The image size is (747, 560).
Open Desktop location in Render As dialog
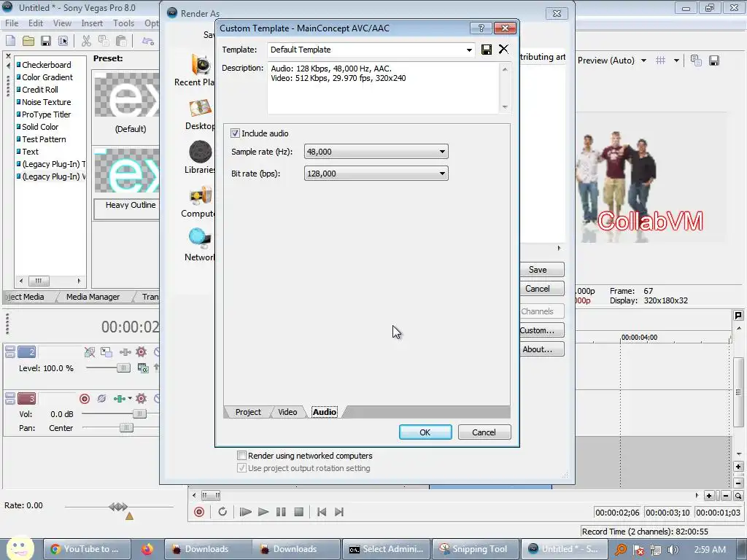(x=200, y=114)
